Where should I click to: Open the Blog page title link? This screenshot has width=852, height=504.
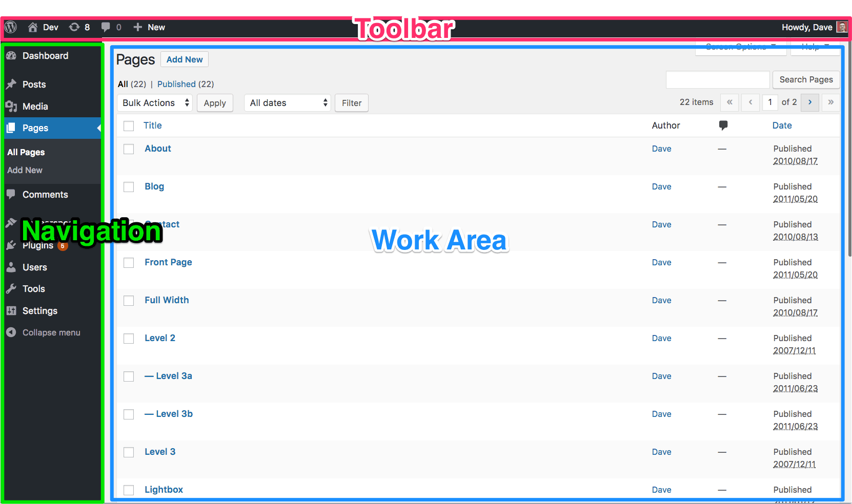(x=154, y=186)
